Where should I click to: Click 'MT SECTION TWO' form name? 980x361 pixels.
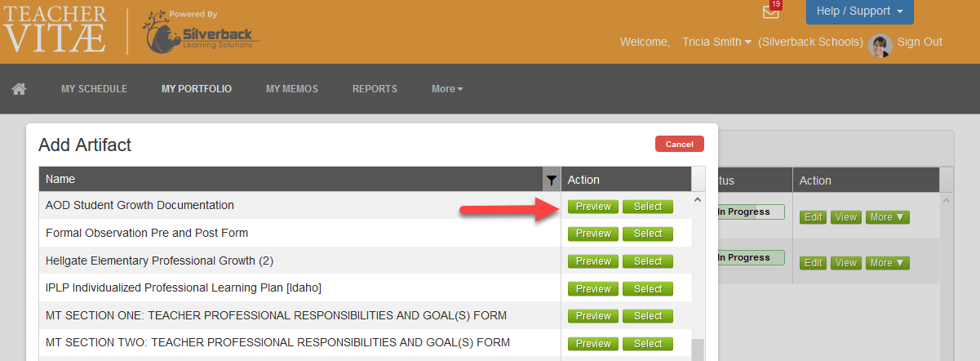point(277,342)
